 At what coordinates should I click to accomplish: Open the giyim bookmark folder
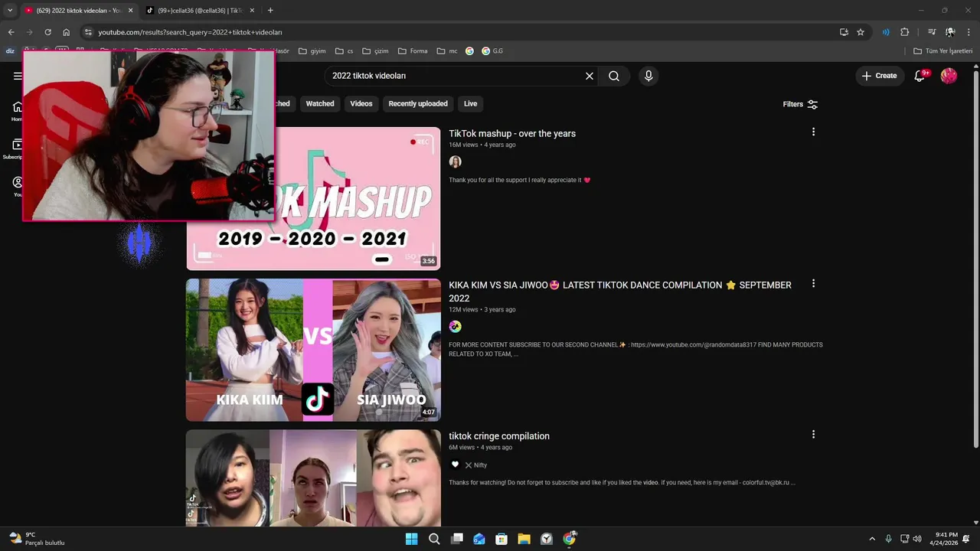[312, 51]
